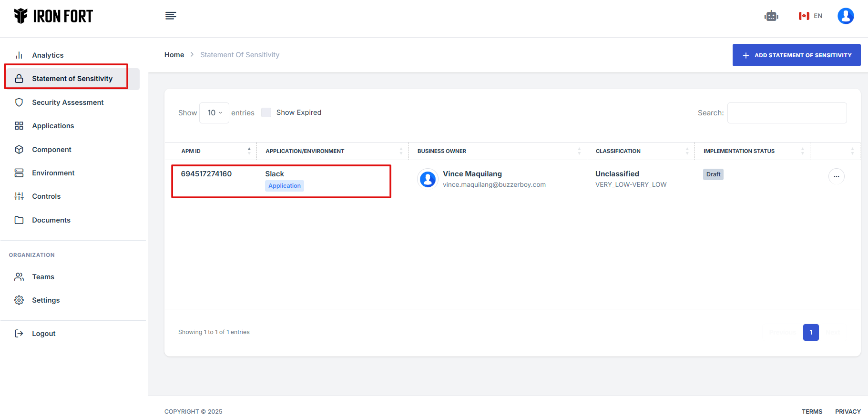Sort the table by APM ID column
This screenshot has height=417, width=868.
[211, 151]
